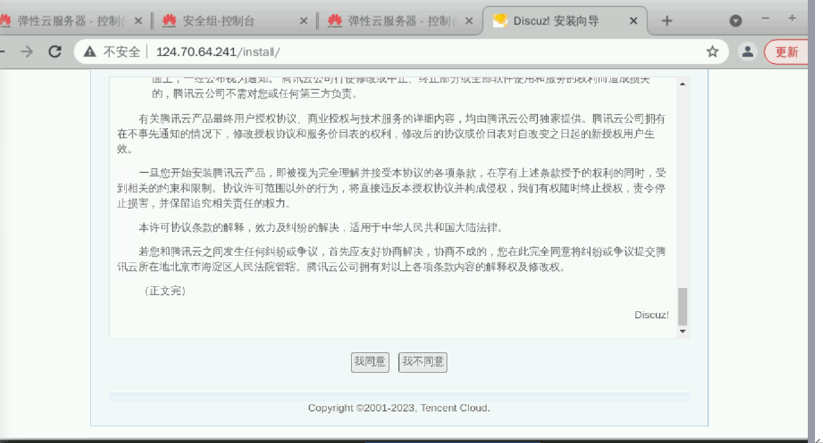Click the license scrollbar thumb
The image size is (823, 443).
[x=683, y=305]
